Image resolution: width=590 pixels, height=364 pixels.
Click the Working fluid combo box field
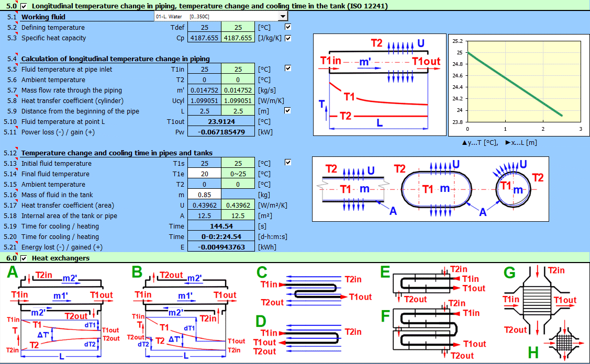click(x=215, y=17)
